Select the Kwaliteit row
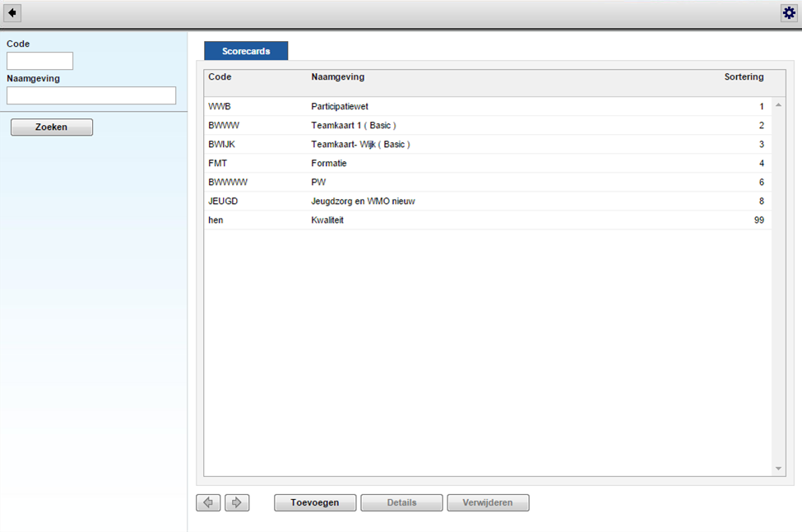The width and height of the screenshot is (802, 532). coord(327,220)
